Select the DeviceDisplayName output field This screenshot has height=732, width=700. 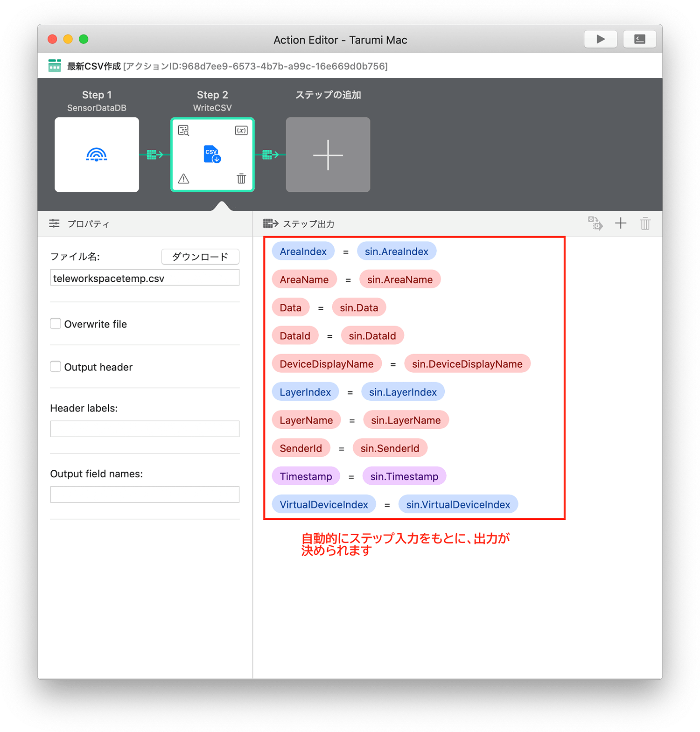pos(327,364)
